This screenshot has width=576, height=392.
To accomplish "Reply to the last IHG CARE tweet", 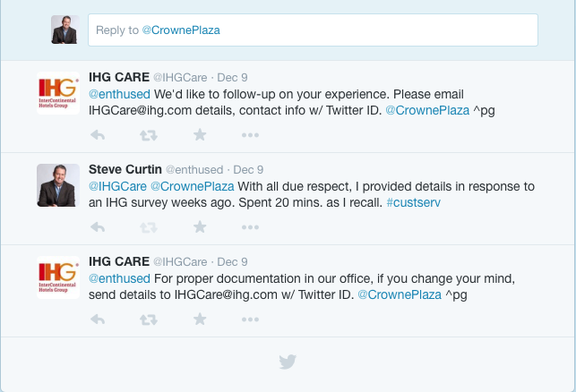I will click(x=99, y=319).
